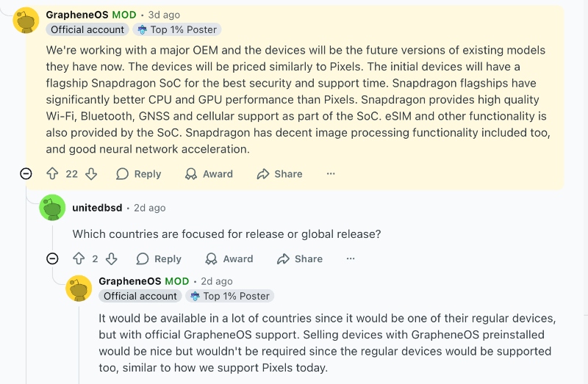Viewport: 588px width, 384px height.
Task: Open the unitedbsd username profile link
Action: pyautogui.click(x=97, y=208)
